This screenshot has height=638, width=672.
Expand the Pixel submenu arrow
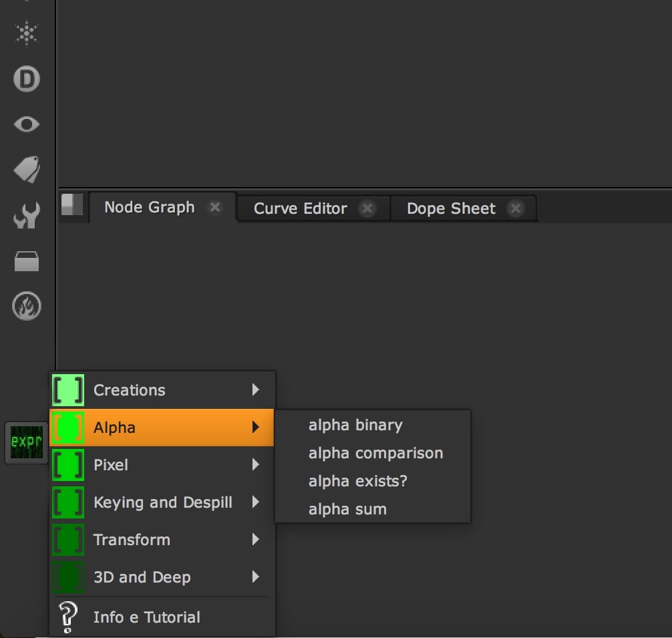[256, 464]
